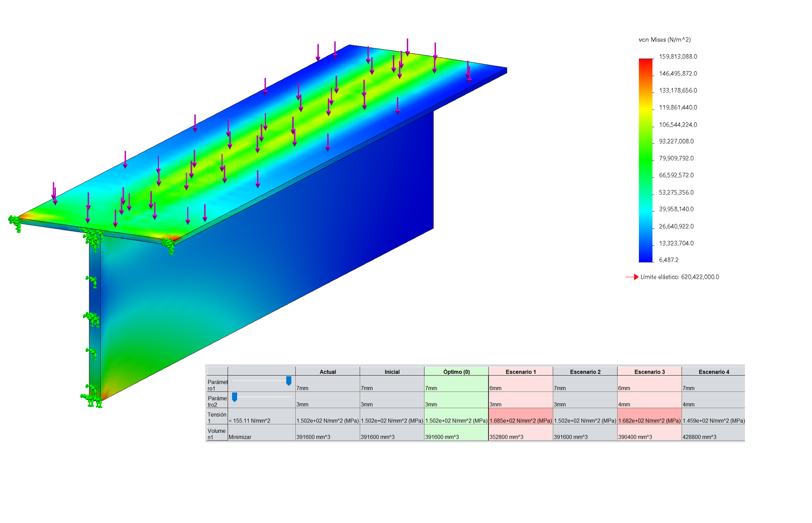Click the Minimizar goal cell
This screenshot has height=523, width=812.
tap(262, 434)
